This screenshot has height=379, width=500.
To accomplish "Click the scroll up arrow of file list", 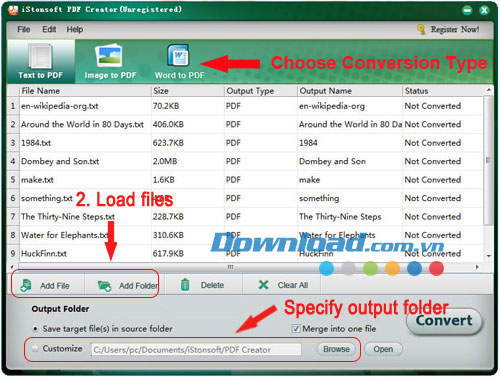I will click(488, 90).
